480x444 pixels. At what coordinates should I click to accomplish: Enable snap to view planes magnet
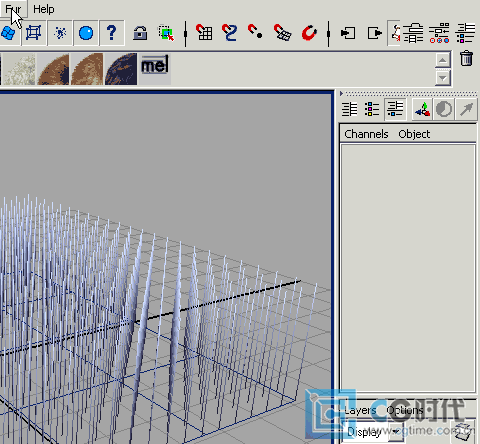coord(282,33)
